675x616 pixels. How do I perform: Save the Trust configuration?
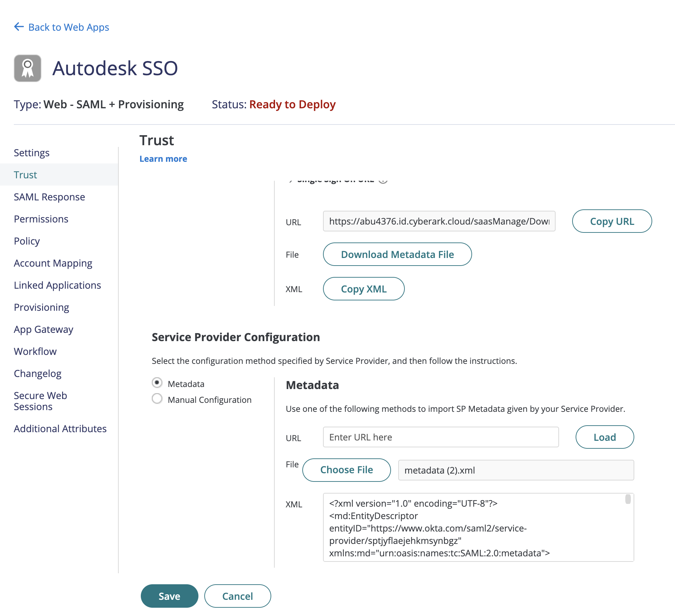click(169, 596)
